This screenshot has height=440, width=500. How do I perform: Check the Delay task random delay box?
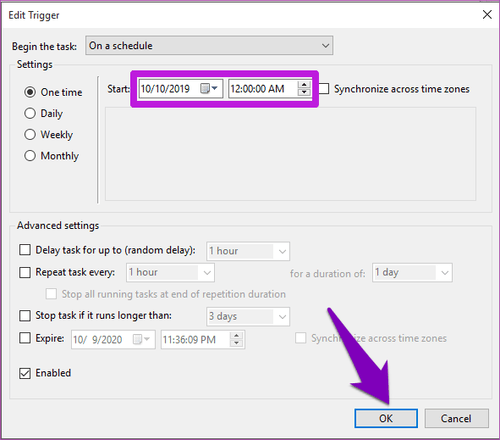[25, 250]
